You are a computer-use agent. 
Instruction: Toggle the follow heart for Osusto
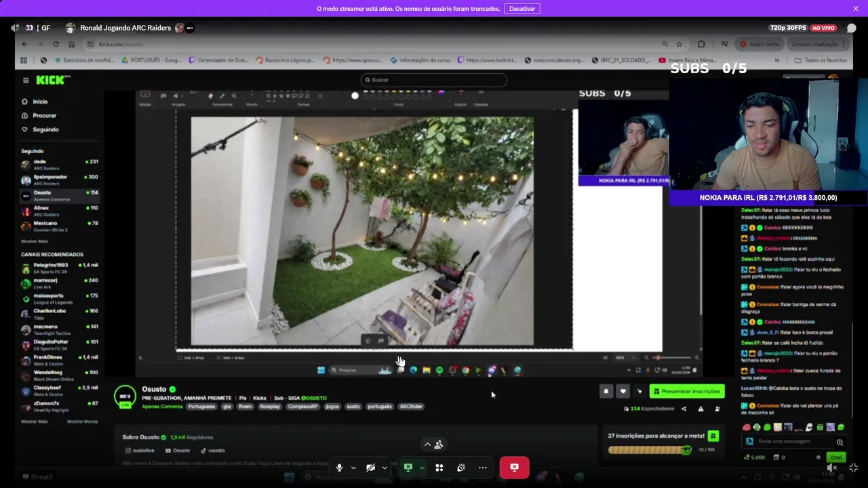(x=623, y=391)
